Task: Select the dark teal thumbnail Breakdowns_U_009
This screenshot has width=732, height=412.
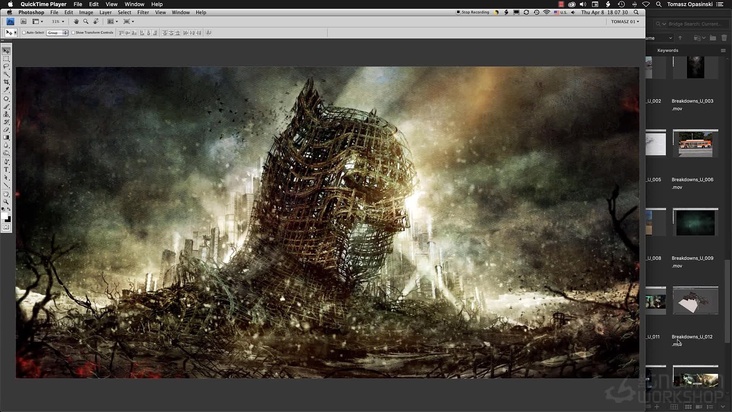Action: click(696, 222)
